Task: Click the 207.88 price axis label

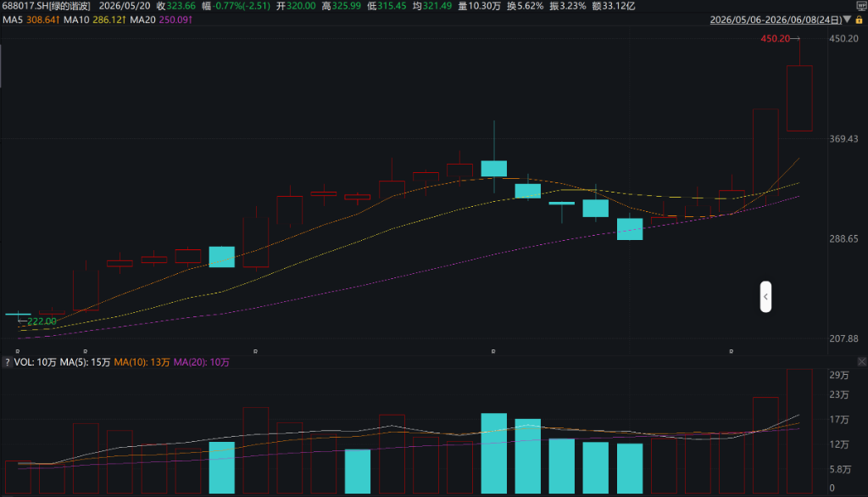Action: pos(843,338)
